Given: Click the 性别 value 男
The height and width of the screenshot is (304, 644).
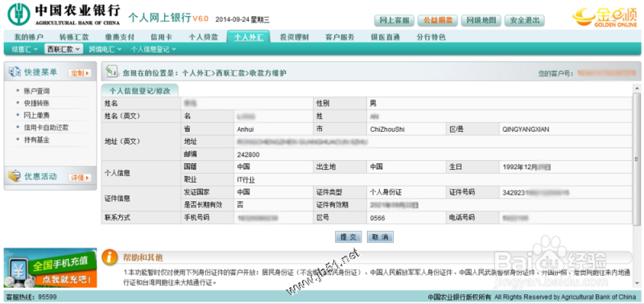Looking at the screenshot, I should (373, 104).
